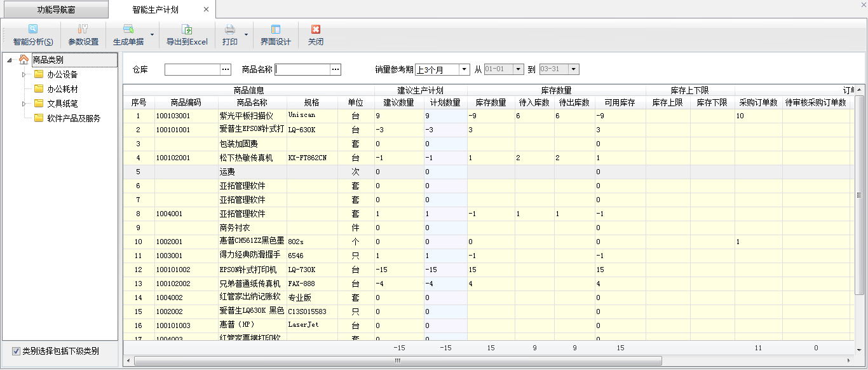Screen dimensions: 868x370
Task: Click the 打印 printer icon
Action: [230, 29]
